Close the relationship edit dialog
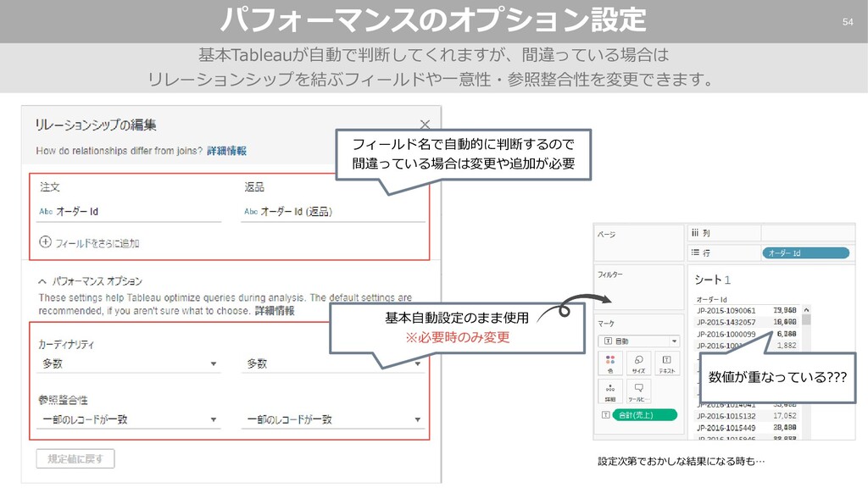 point(425,125)
